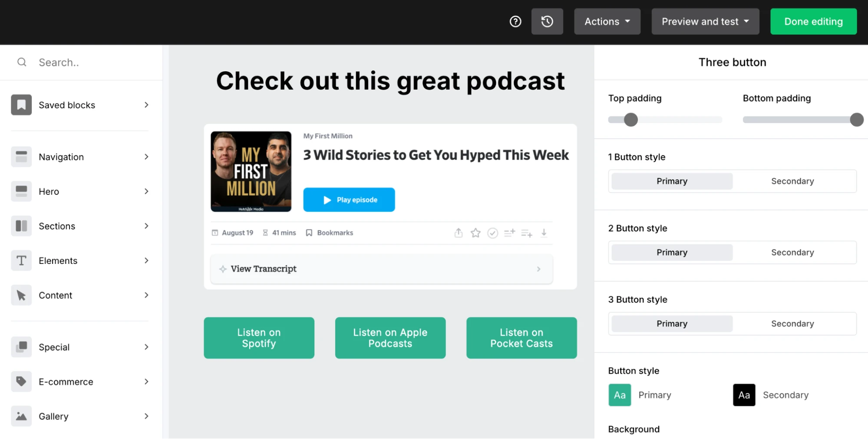Select the green Primary button style swatch

620,395
